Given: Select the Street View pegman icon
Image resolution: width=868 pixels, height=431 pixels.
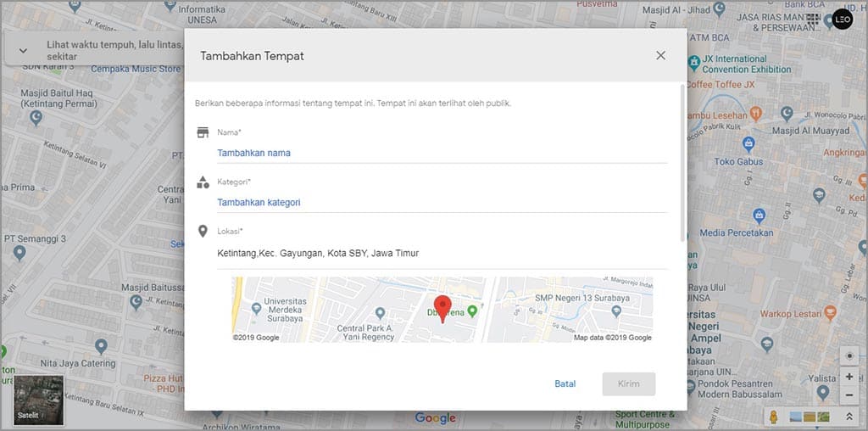Looking at the screenshot, I should point(773,417).
